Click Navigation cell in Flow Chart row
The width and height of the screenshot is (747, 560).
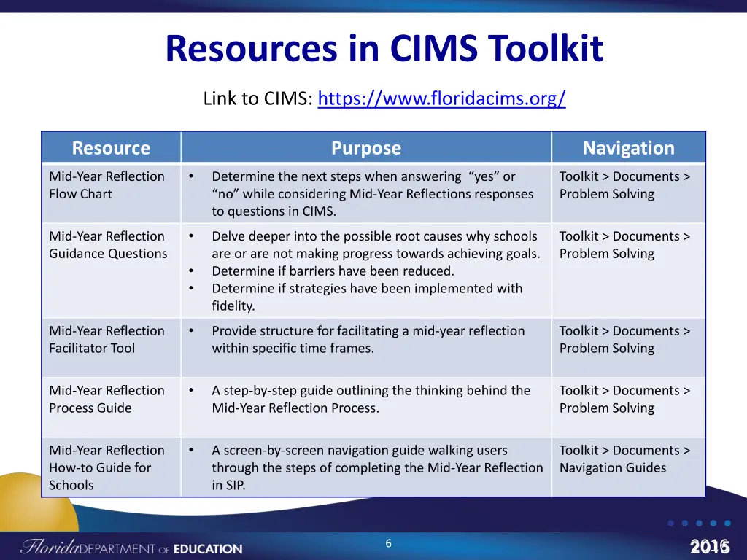click(628, 193)
